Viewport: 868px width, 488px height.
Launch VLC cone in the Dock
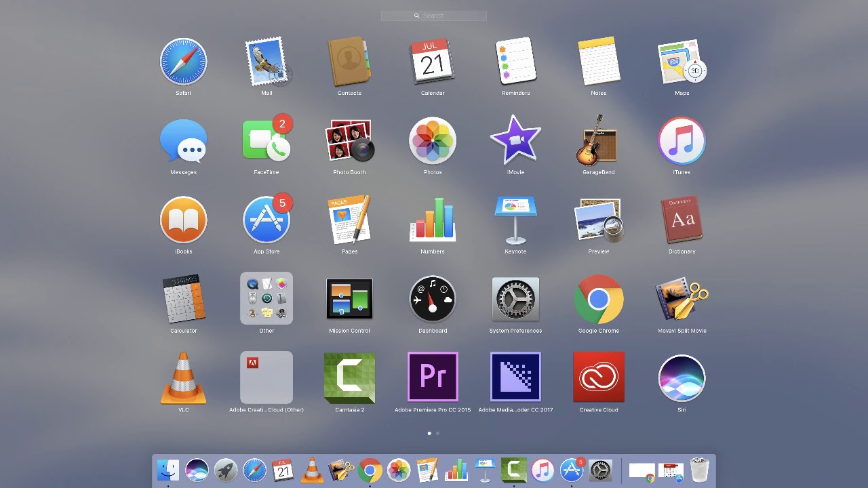312,470
